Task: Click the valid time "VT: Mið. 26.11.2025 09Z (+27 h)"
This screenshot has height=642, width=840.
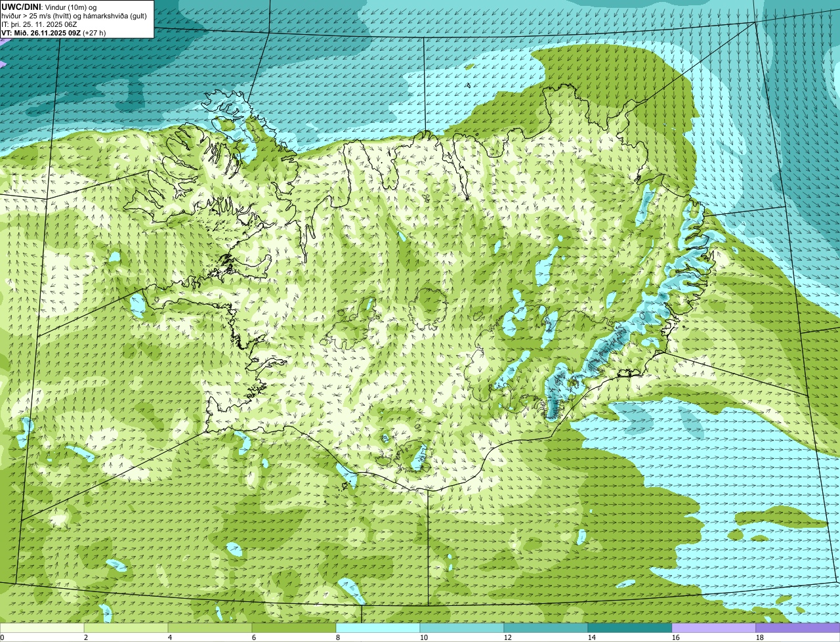Action: point(53,32)
